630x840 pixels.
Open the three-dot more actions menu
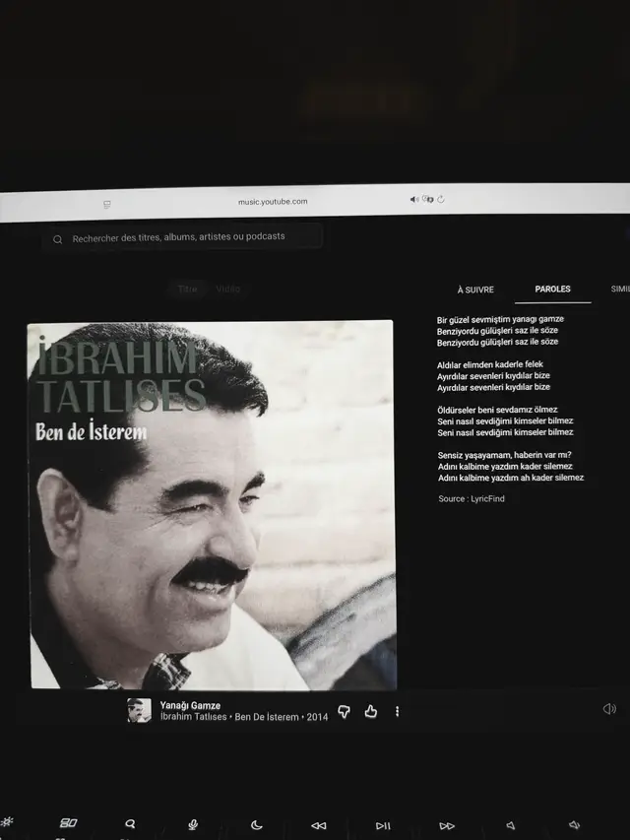pos(397,711)
